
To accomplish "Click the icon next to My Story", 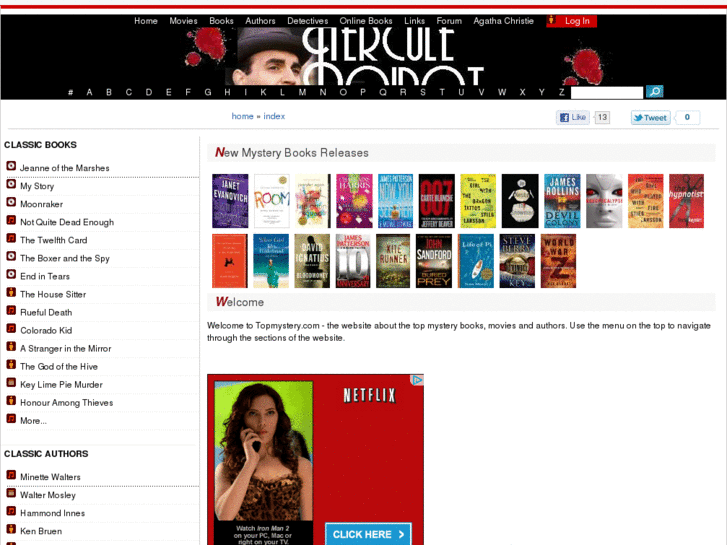I will (11, 184).
